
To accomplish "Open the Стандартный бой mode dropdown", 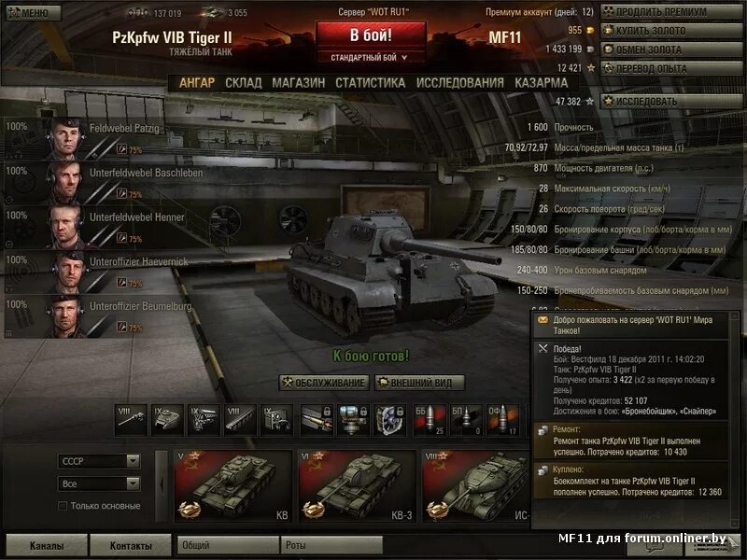I will (x=370, y=58).
